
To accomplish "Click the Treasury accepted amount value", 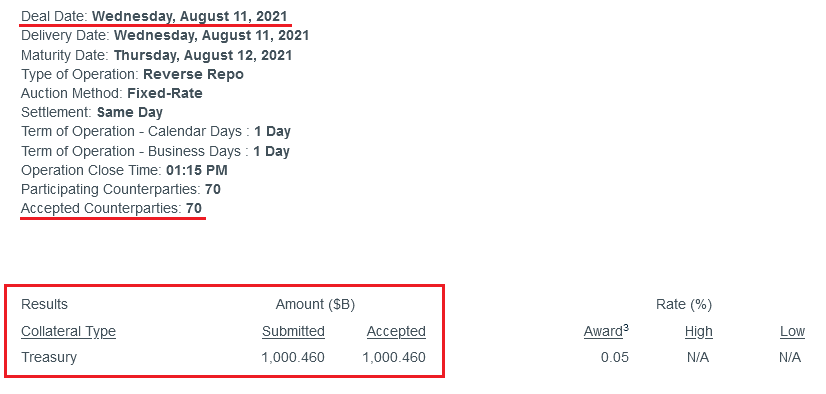I will pos(394,357).
